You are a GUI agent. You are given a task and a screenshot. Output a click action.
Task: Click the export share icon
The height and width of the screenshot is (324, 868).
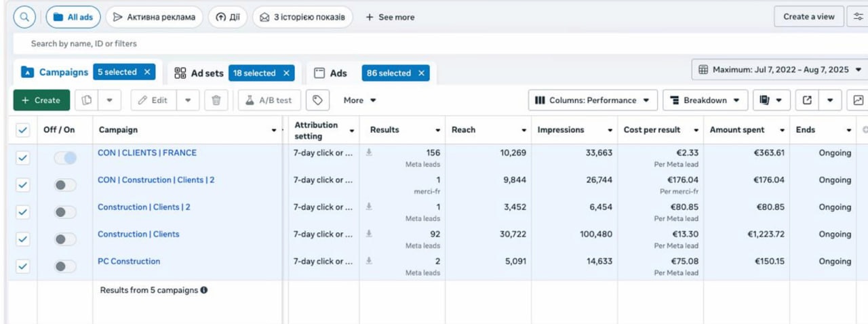(x=807, y=100)
